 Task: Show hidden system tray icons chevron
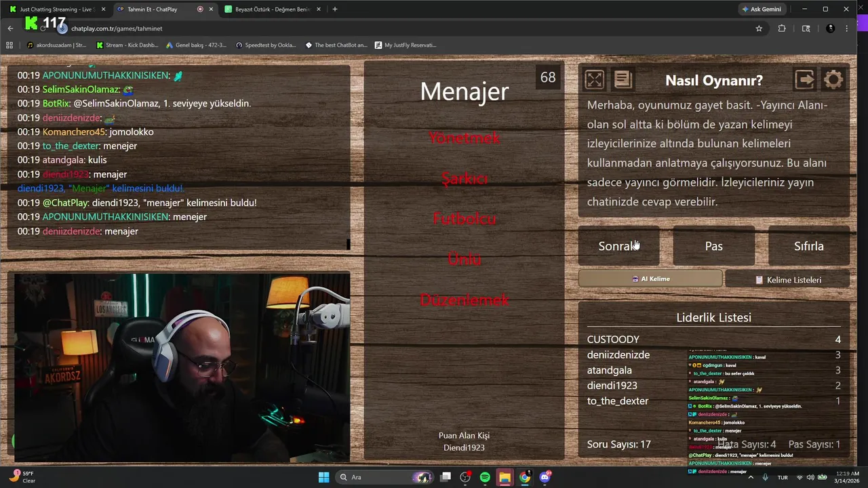(750, 477)
